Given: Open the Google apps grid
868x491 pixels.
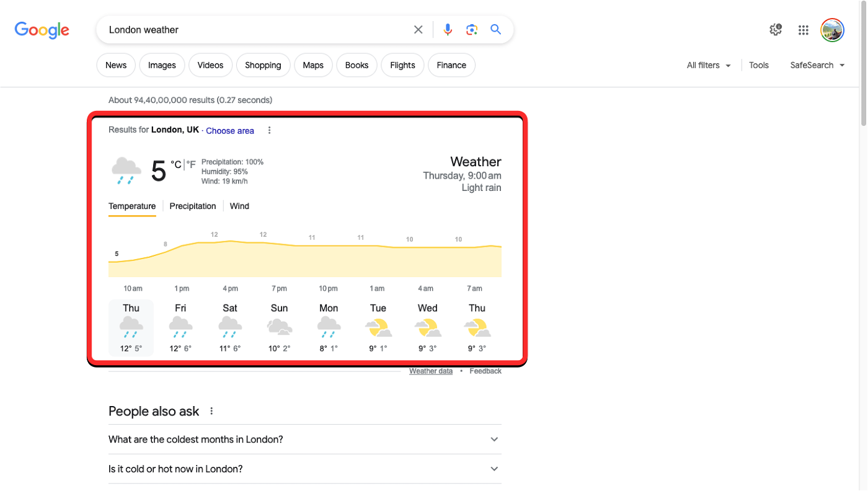Looking at the screenshot, I should click(804, 30).
